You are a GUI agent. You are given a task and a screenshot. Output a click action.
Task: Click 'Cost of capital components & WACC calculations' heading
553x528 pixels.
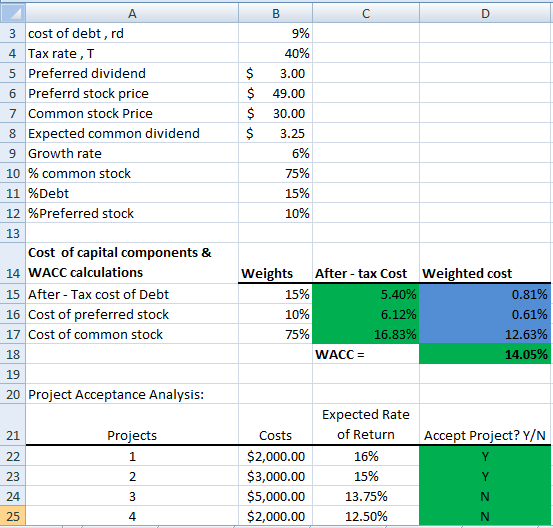pos(132,263)
